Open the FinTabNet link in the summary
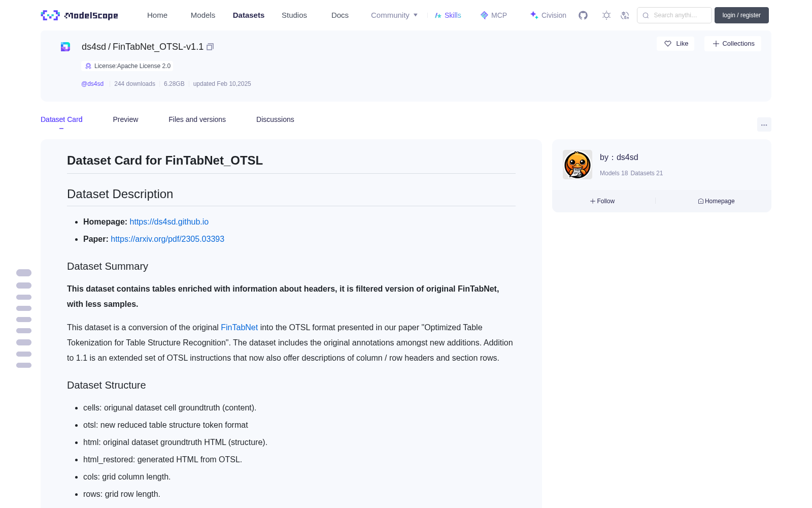The height and width of the screenshot is (508, 812). [x=239, y=328]
